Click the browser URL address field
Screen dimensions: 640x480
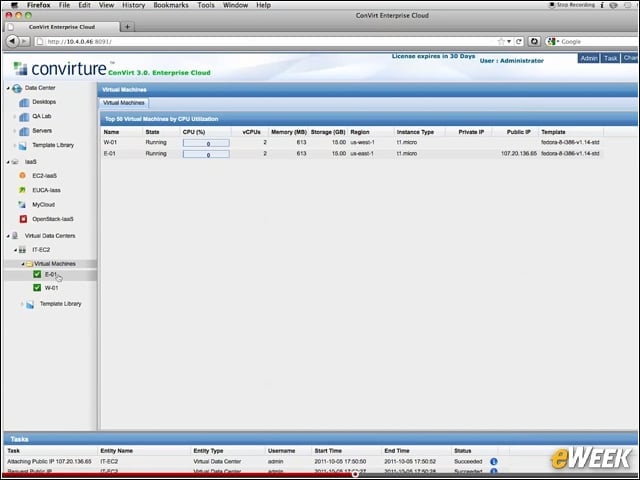[x=265, y=42]
